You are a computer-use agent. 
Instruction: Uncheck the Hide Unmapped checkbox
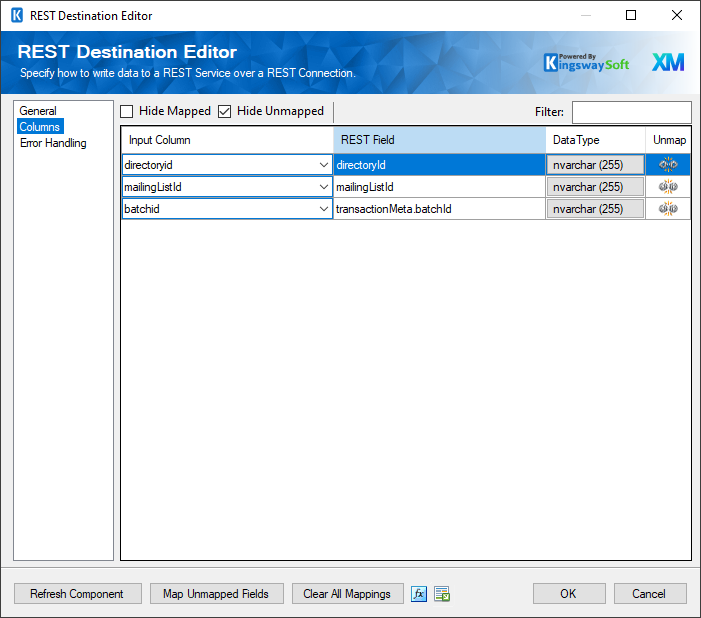point(224,111)
